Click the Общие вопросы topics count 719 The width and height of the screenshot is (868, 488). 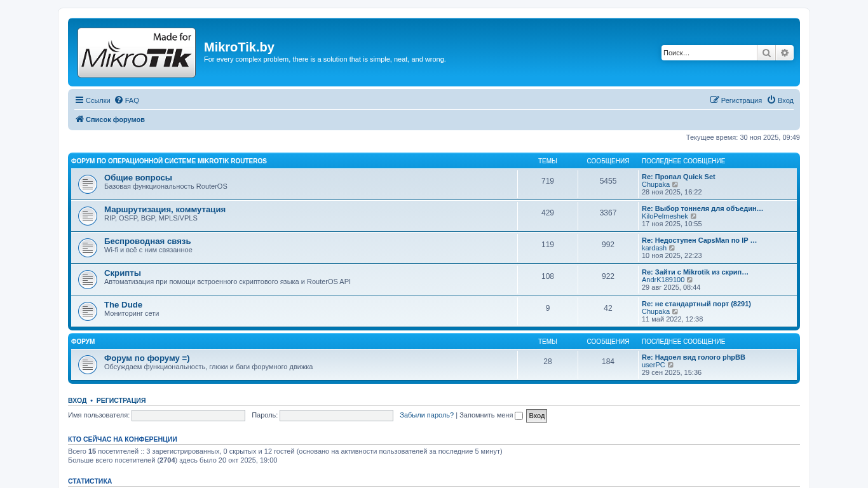pos(548,181)
